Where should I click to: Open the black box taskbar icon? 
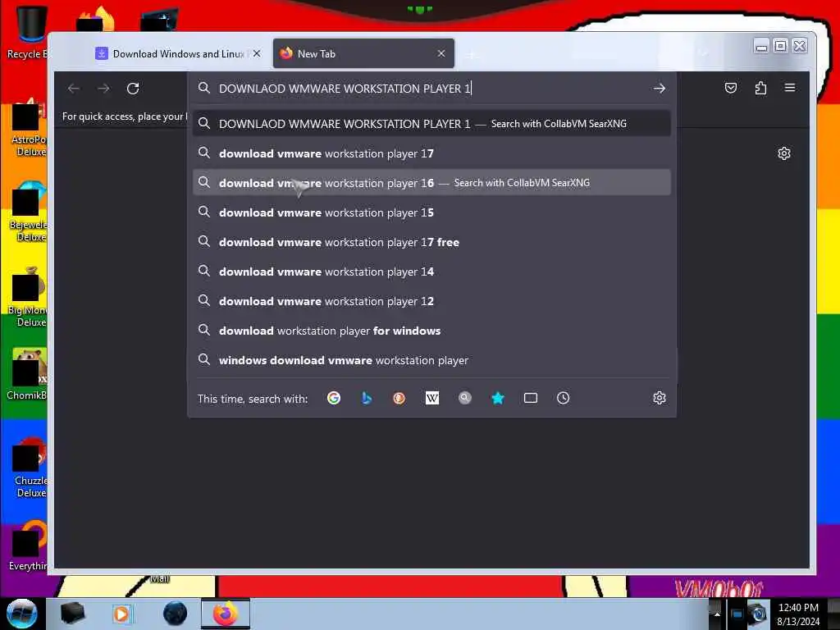pos(72,614)
